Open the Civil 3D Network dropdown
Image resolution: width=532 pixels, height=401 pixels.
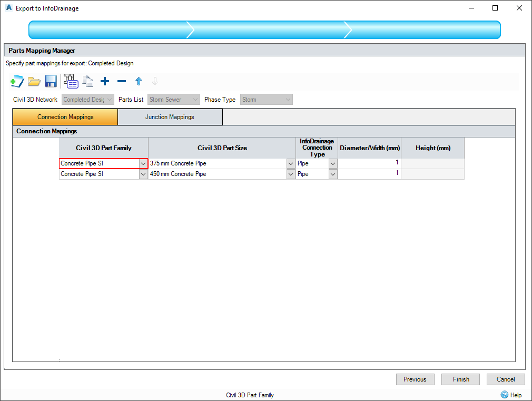pyautogui.click(x=88, y=100)
